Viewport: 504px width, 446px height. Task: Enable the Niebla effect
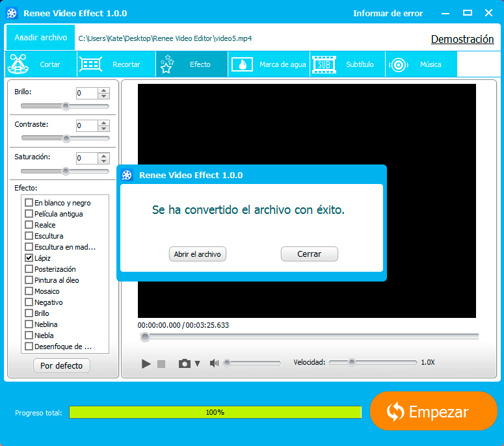[29, 335]
